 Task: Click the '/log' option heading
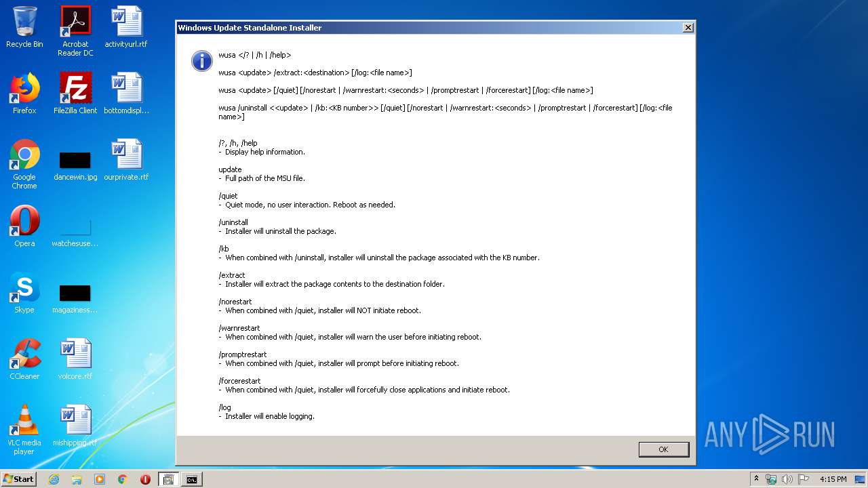pos(224,407)
